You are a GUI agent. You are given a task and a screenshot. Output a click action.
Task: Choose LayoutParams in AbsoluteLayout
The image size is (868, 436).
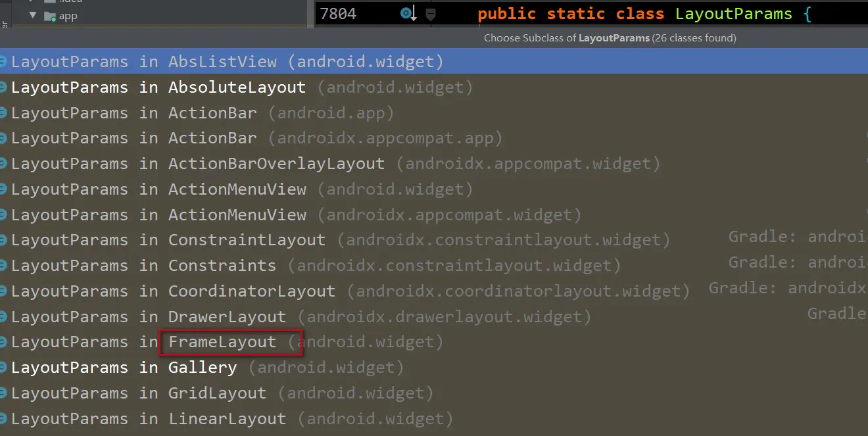pyautogui.click(x=237, y=87)
